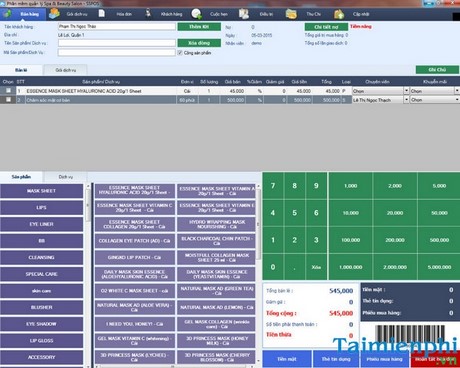Tick the checkbox for row 2 service
Image resolution: width=460 pixels, height=368 pixels.
tap(8, 99)
